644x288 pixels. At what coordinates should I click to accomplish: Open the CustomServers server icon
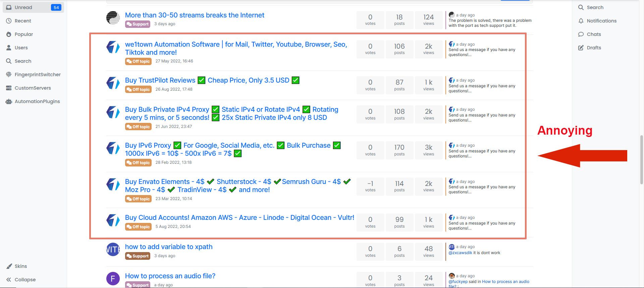click(9, 88)
